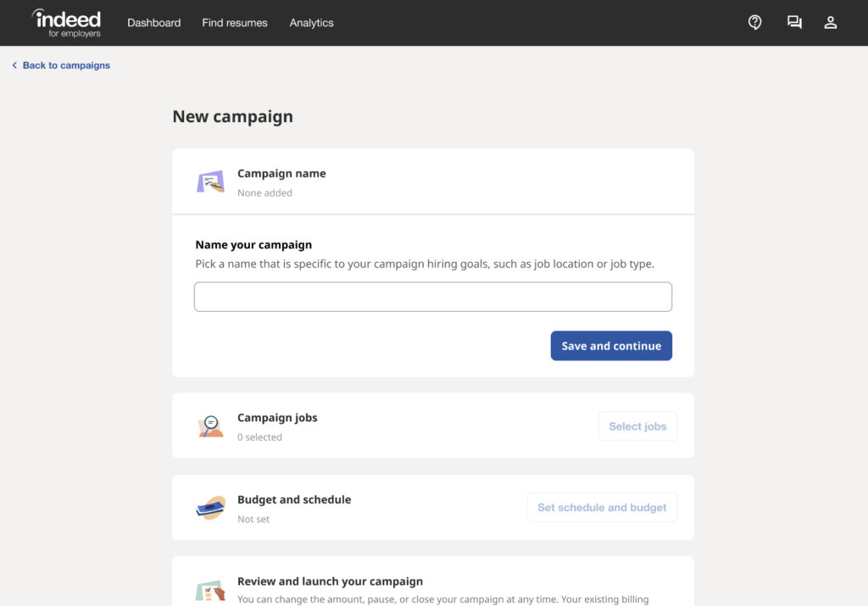Image resolution: width=868 pixels, height=606 pixels.
Task: Open the Find resumes menu item
Action: point(235,23)
